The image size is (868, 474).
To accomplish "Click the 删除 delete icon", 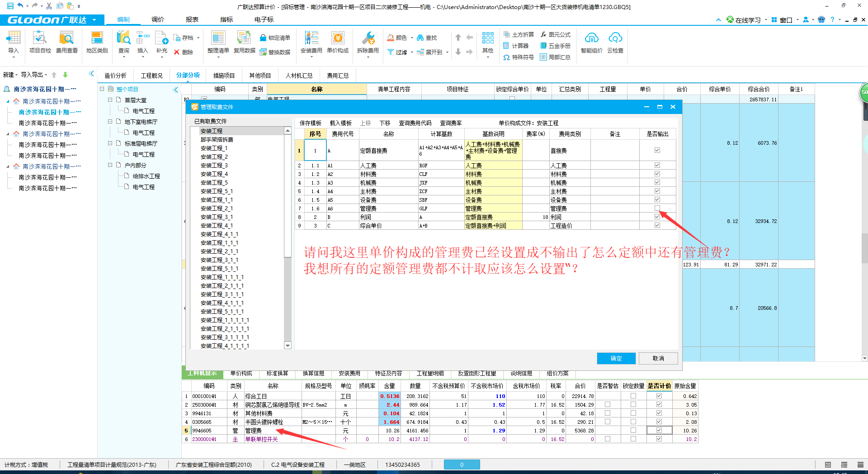I will coord(184,52).
